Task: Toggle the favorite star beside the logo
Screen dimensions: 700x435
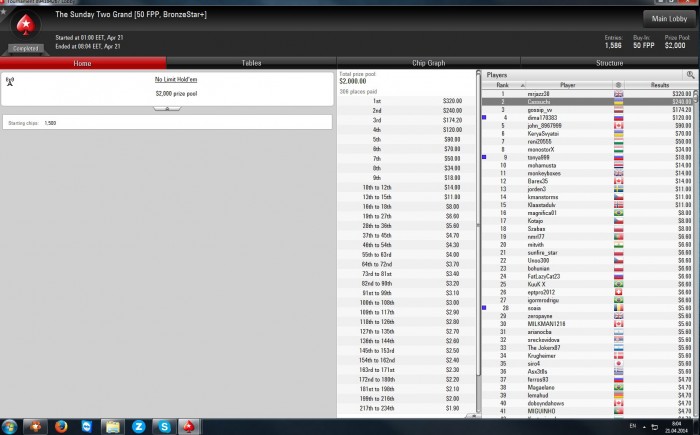Action: tap(3, 11)
